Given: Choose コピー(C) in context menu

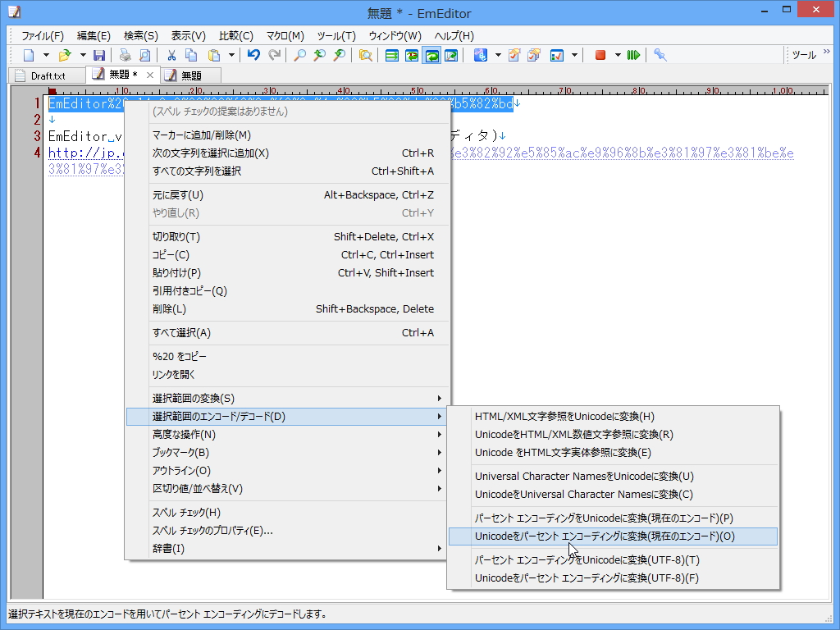Looking at the screenshot, I should pyautogui.click(x=286, y=255).
